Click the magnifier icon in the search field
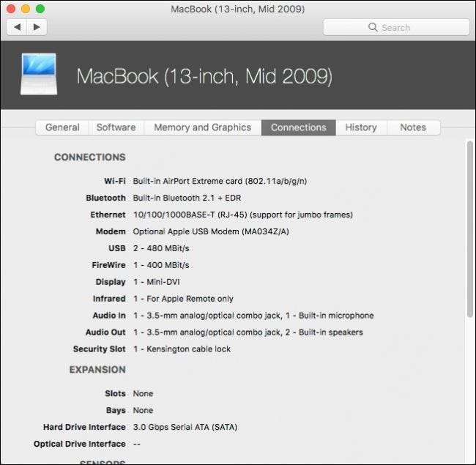476x465 pixels. [x=373, y=27]
